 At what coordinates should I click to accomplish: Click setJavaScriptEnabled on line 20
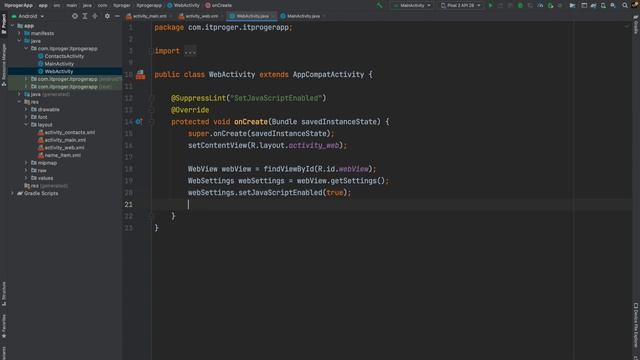[280, 192]
